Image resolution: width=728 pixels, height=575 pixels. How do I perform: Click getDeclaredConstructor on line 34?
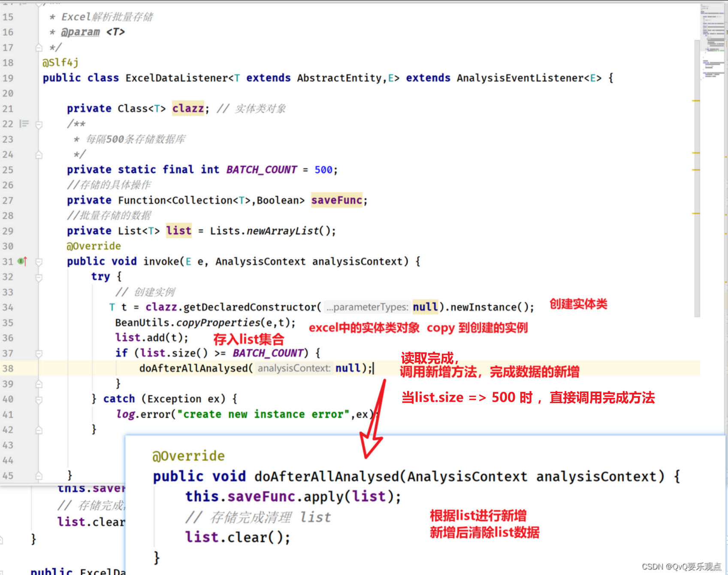point(250,307)
